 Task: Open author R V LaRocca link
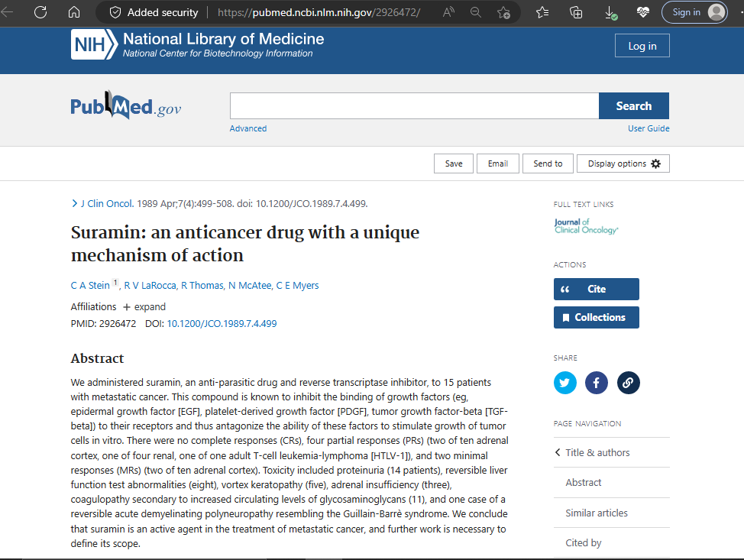150,286
